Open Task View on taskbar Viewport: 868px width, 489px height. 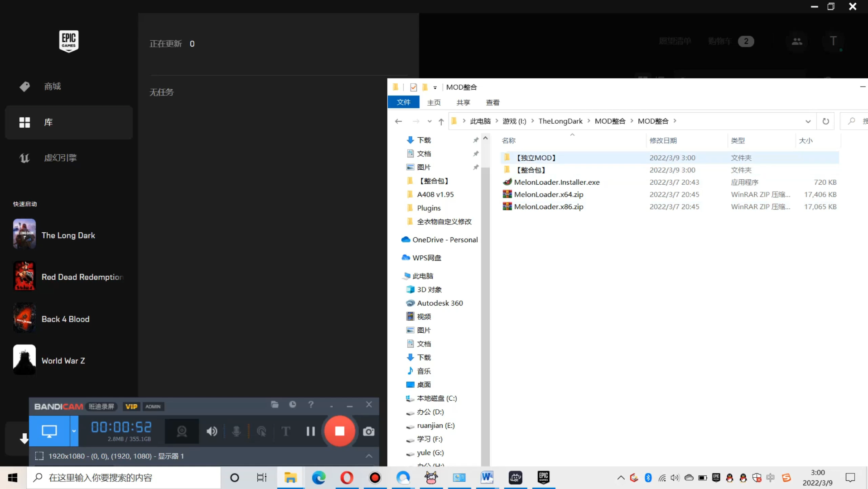coord(262,478)
